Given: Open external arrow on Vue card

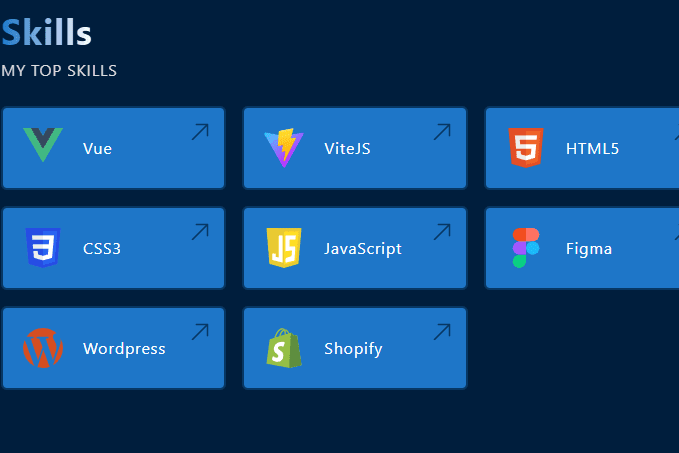Looking at the screenshot, I should (x=200, y=132).
